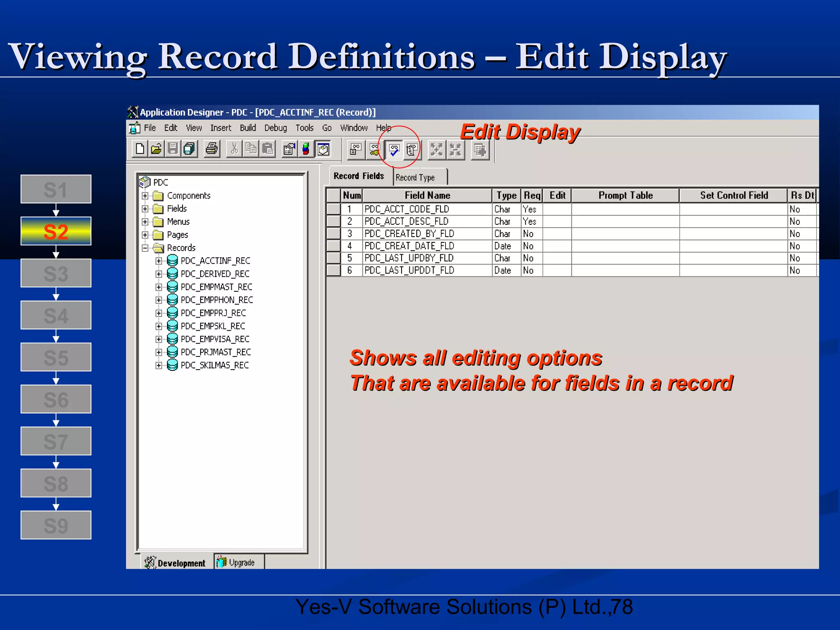Click the PDC_CREAT_DATE_FLD field cell

pyautogui.click(x=427, y=246)
